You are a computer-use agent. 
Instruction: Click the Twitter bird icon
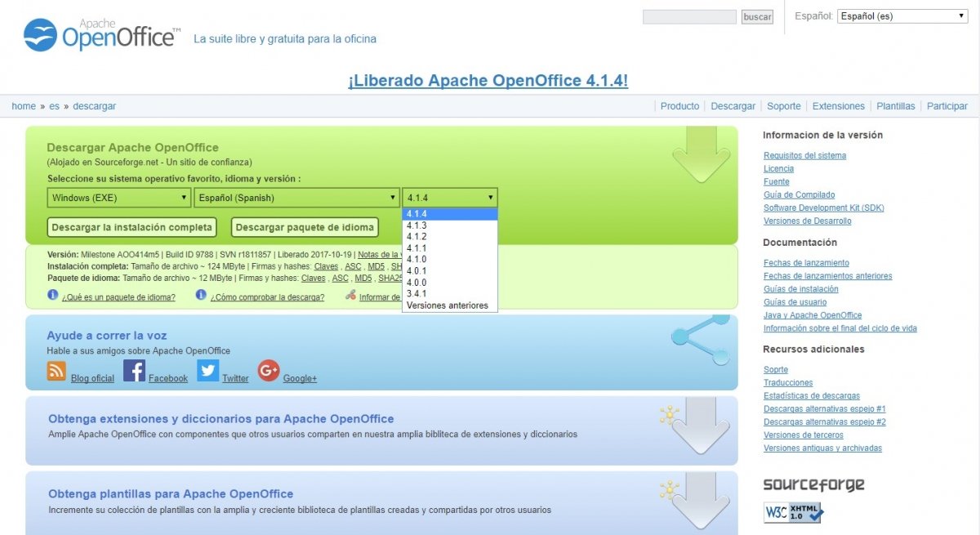pyautogui.click(x=208, y=371)
